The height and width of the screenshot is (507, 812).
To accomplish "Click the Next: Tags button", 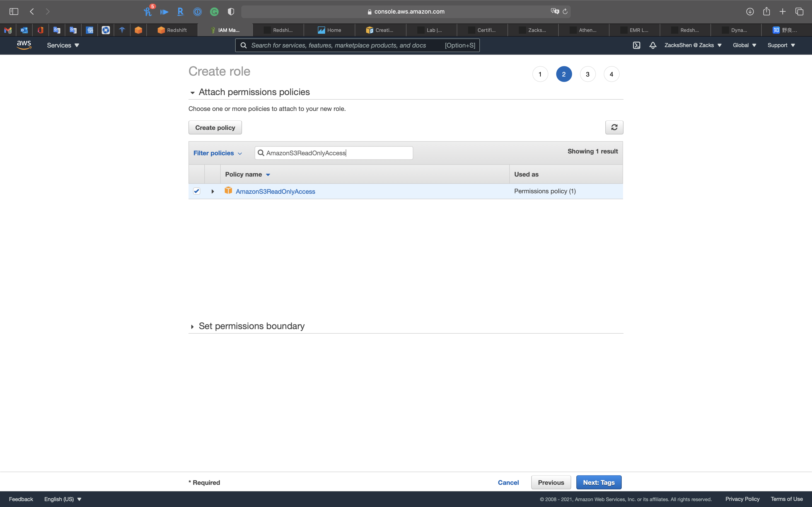I will (x=599, y=482).
